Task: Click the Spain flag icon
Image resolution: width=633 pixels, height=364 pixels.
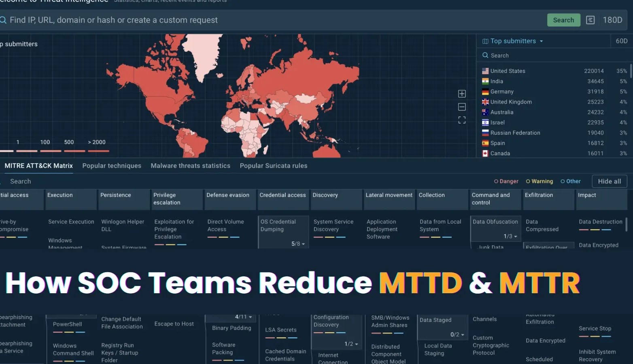Action: point(485,143)
